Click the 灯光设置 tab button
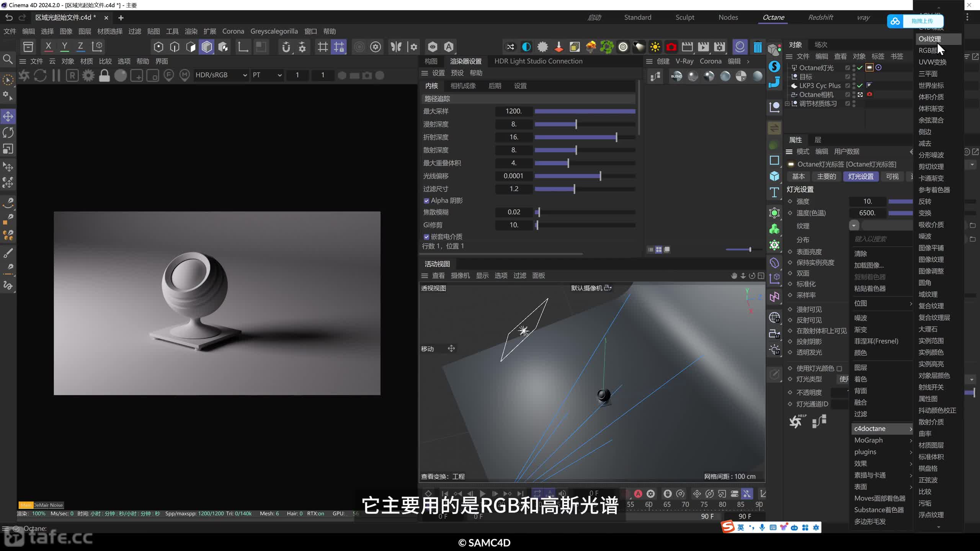Screen dimensions: 980x551 [861, 176]
